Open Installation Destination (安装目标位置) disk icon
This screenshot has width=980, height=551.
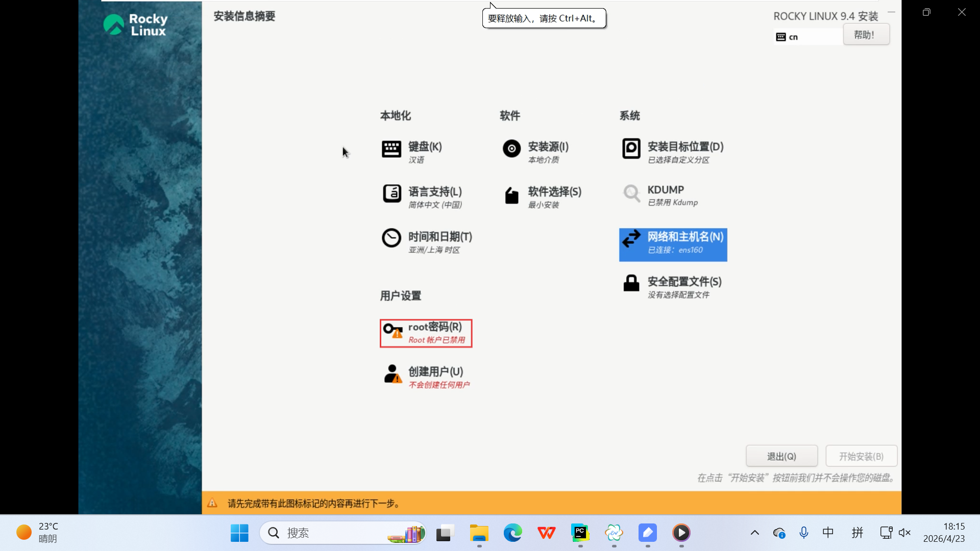pos(631,149)
